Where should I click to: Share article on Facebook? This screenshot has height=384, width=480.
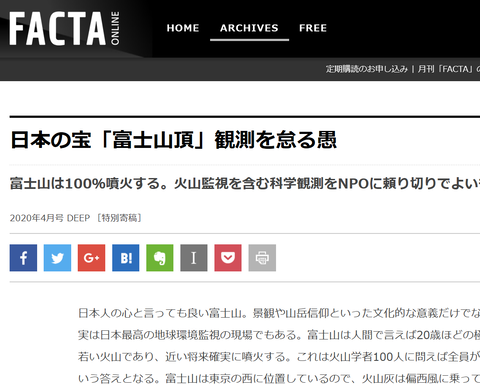tap(23, 258)
